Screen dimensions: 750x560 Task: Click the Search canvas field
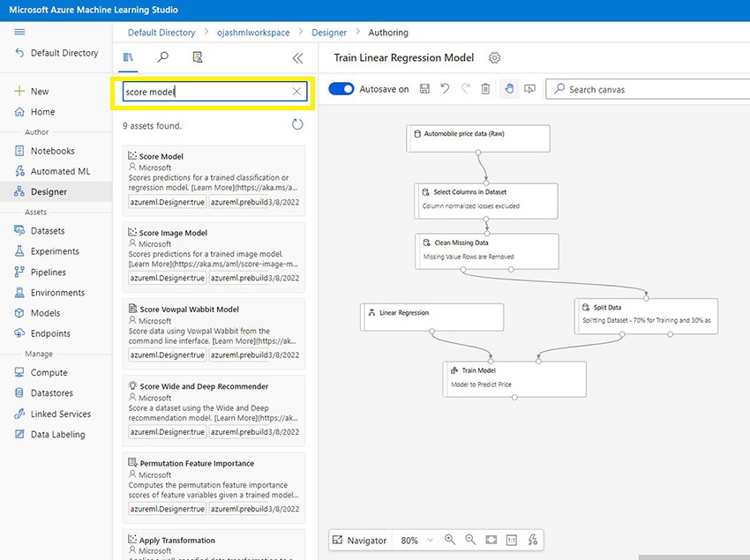pyautogui.click(x=648, y=89)
